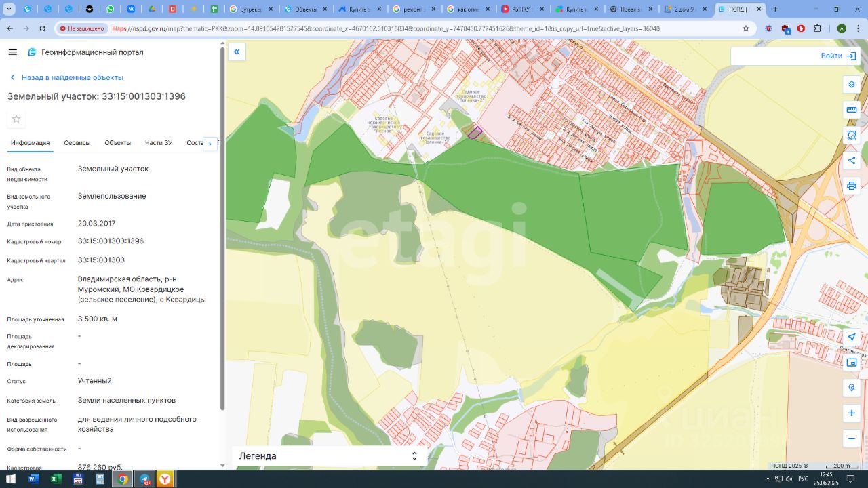Zoom in on the map
Image resolution: width=868 pixels, height=488 pixels.
coord(852,413)
